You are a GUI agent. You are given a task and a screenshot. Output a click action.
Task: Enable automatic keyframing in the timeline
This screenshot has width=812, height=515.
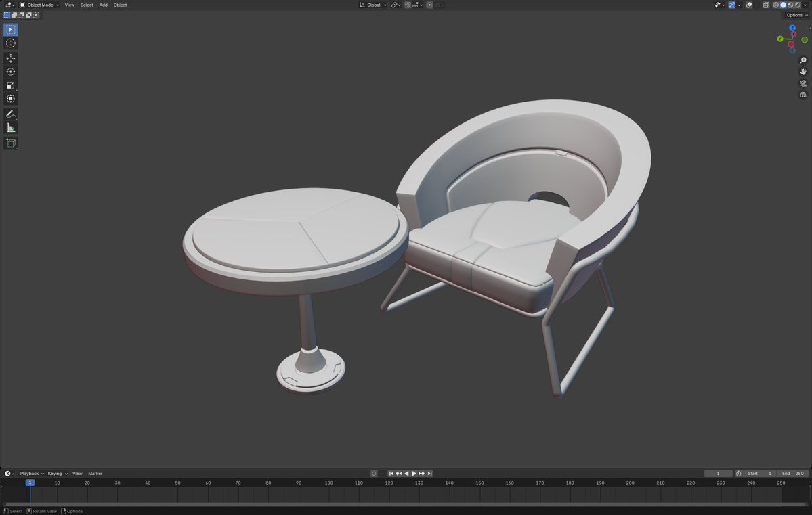[x=373, y=473]
